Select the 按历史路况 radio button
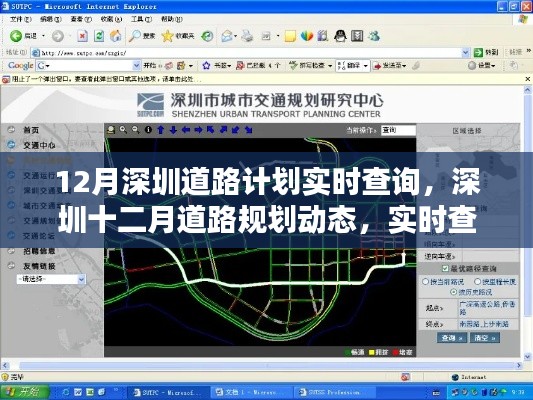The height and width of the screenshot is (400, 533). (453, 292)
